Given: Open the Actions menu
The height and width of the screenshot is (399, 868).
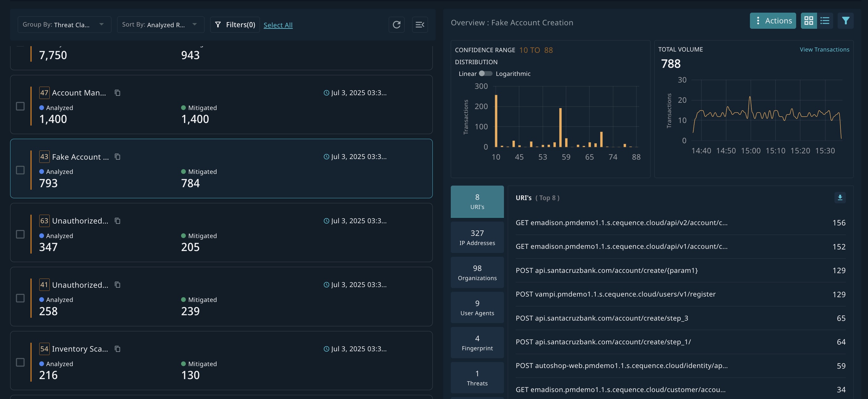Looking at the screenshot, I should [773, 21].
